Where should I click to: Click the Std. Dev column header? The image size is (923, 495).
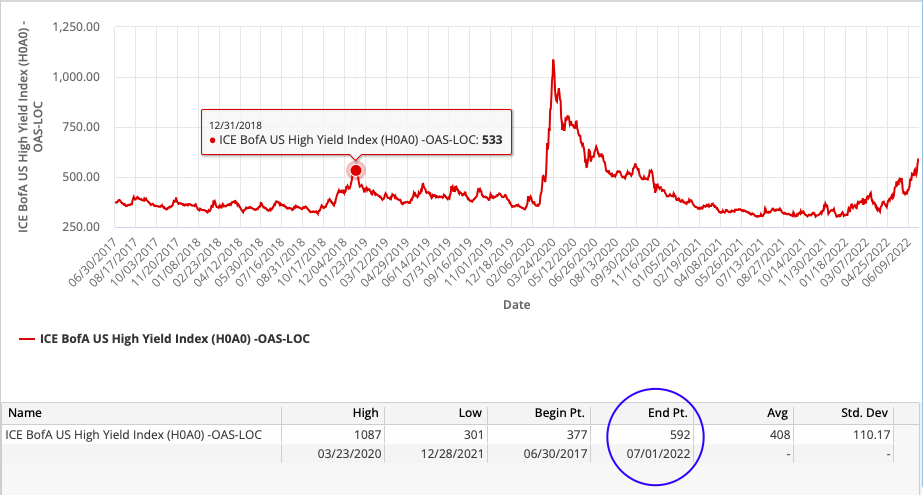tap(844, 413)
